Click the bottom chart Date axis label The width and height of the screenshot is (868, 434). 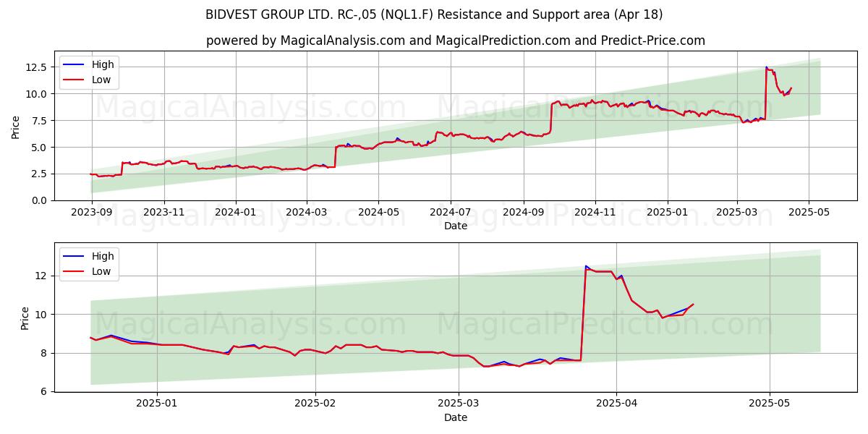pos(456,417)
